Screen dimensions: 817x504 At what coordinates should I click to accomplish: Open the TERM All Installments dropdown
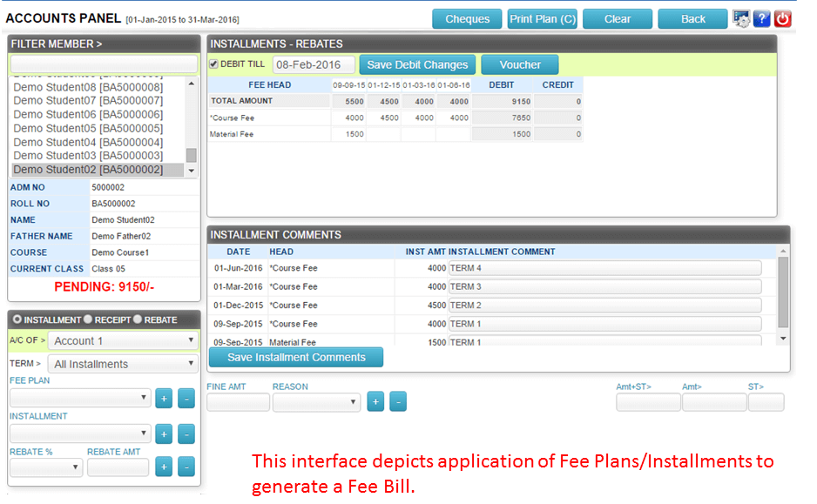[x=122, y=363]
